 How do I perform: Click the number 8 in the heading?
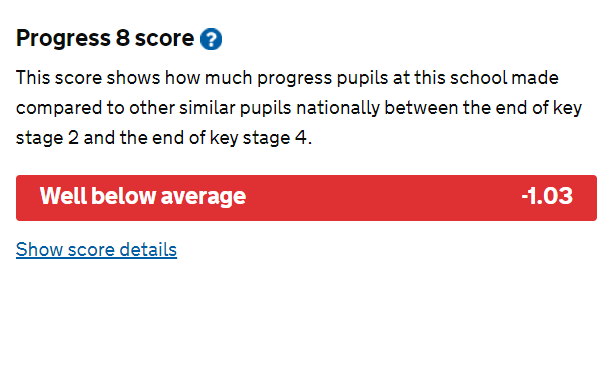(122, 38)
